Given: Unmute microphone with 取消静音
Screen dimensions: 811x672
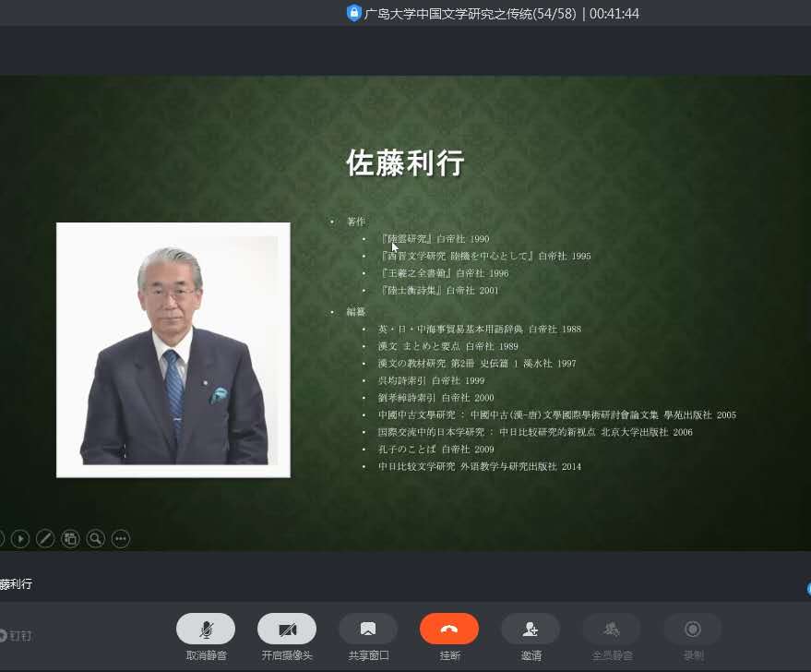Looking at the screenshot, I should pyautogui.click(x=206, y=629).
